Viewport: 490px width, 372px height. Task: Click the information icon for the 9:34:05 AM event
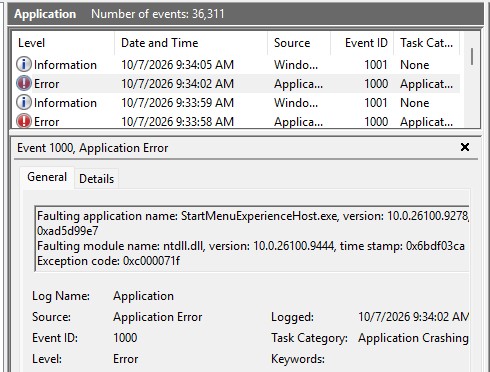24,64
